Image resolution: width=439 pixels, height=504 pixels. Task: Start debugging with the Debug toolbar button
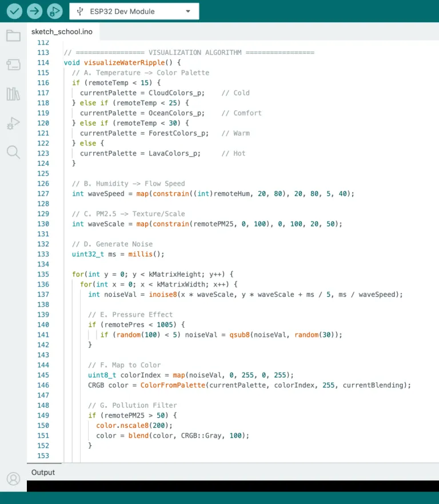[x=55, y=11]
